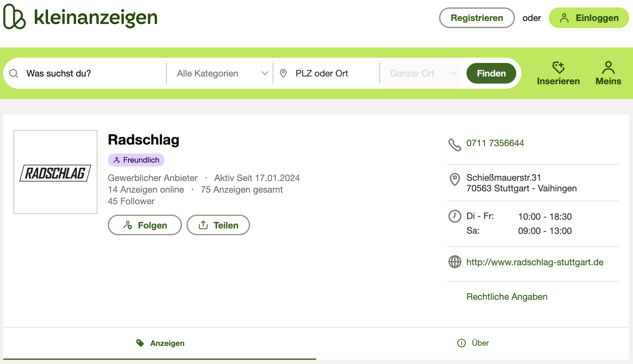
Task: Click the Teilen share button
Action: point(218,225)
